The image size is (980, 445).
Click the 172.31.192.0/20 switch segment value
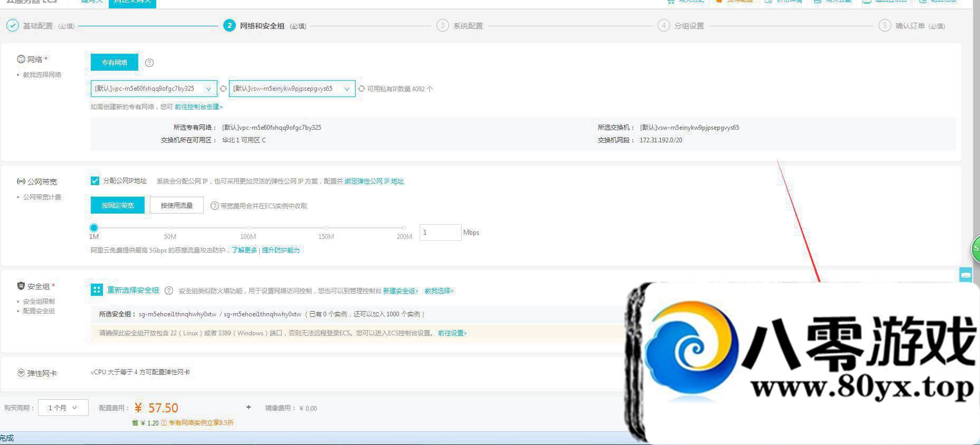[x=661, y=140]
